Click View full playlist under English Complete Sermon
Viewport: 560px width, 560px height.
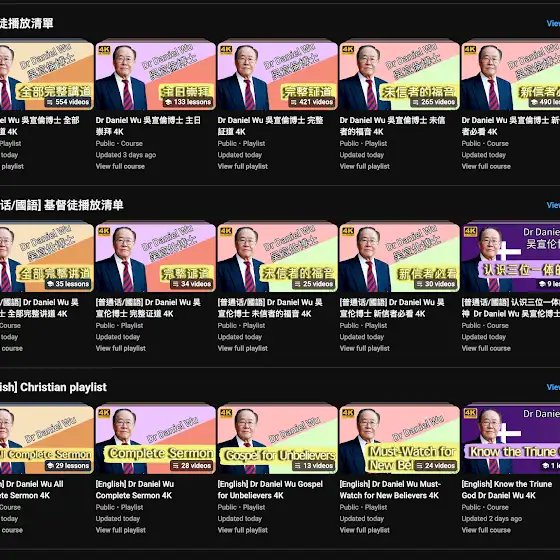click(x=120, y=530)
